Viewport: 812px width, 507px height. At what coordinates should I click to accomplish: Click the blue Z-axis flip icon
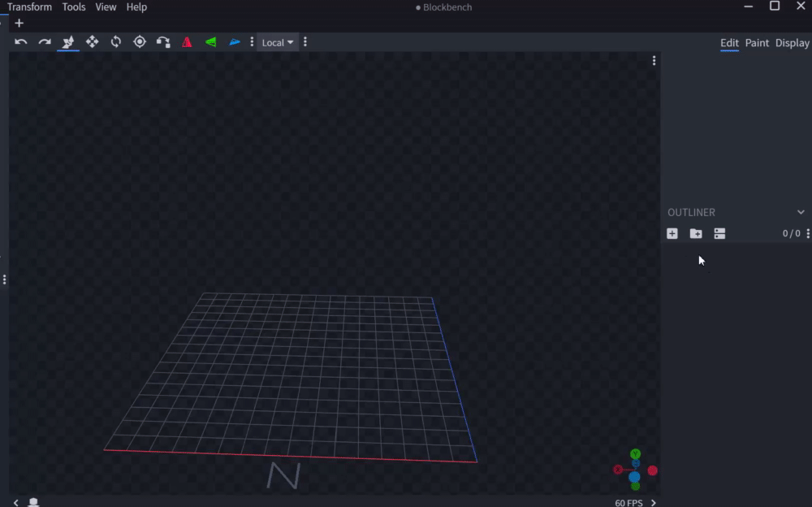click(235, 42)
